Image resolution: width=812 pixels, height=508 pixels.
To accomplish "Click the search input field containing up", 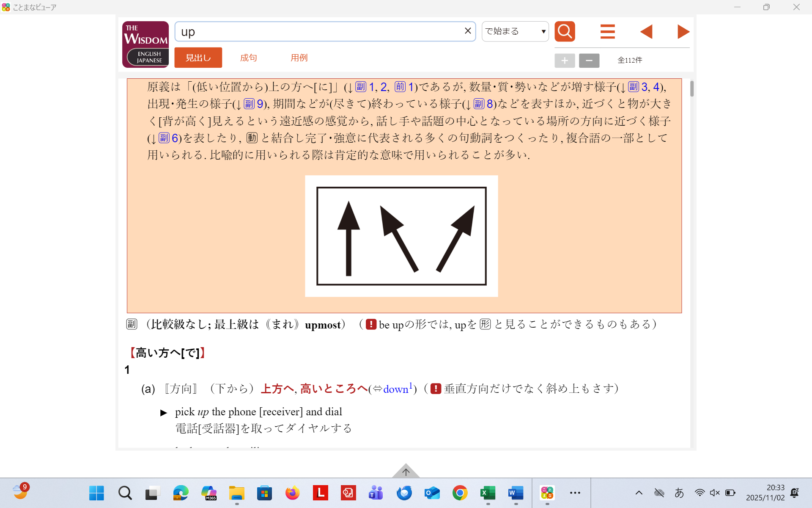I will 317,32.
